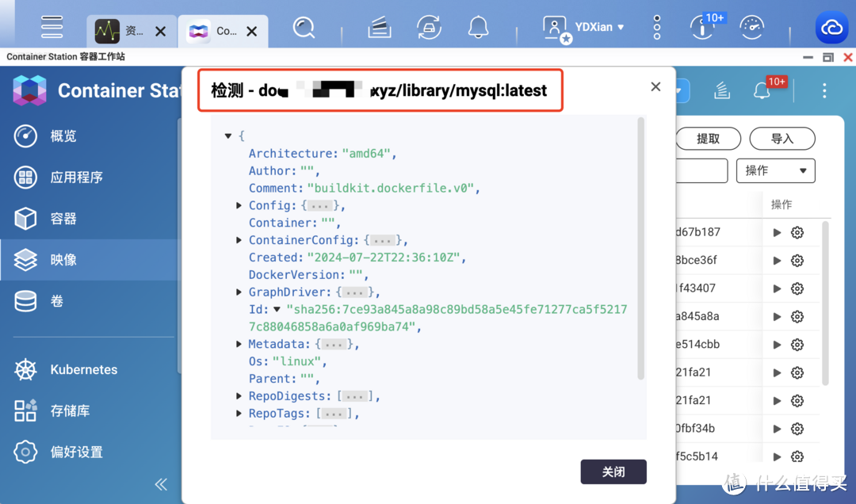The height and width of the screenshot is (504, 856).
Task: Click the 提取 pull button
Action: [708, 138]
